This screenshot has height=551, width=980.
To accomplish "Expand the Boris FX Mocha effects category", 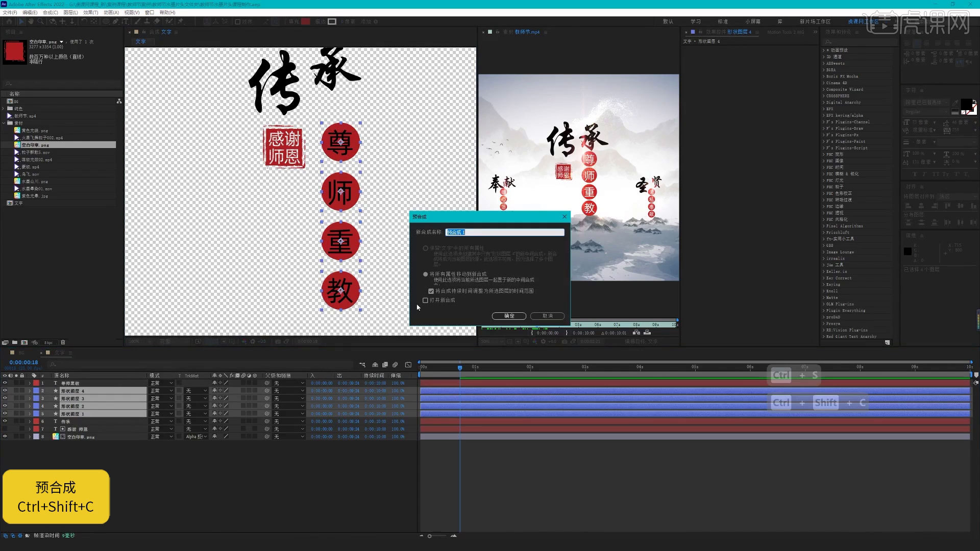I will (x=824, y=77).
